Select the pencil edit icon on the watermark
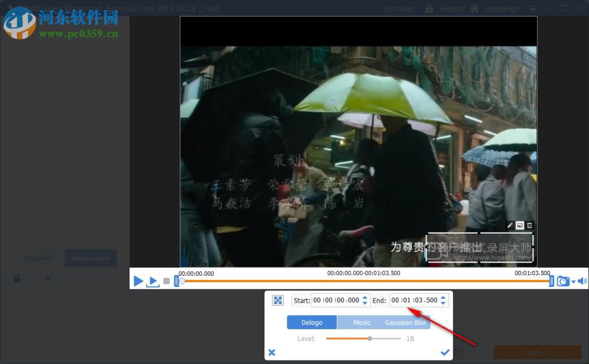Screen dimensions: 589x364 coord(509,224)
